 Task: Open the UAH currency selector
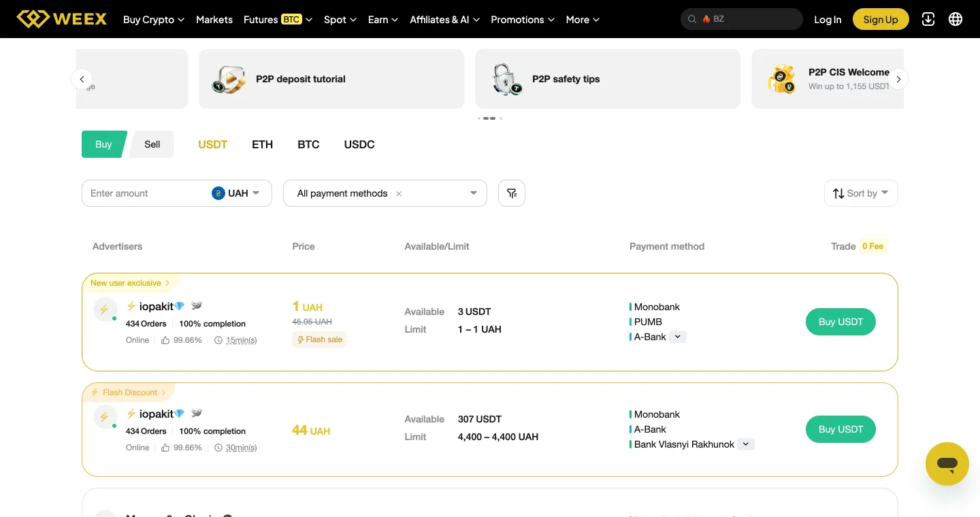point(235,193)
